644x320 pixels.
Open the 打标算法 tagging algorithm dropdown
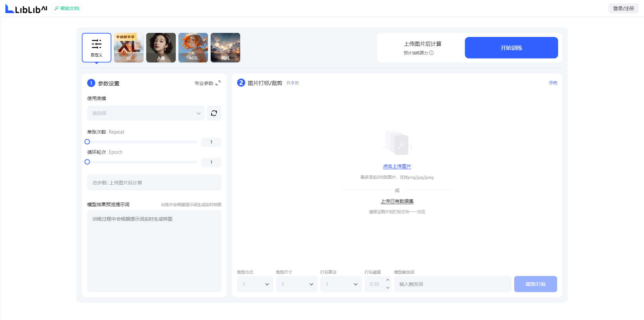click(x=341, y=284)
